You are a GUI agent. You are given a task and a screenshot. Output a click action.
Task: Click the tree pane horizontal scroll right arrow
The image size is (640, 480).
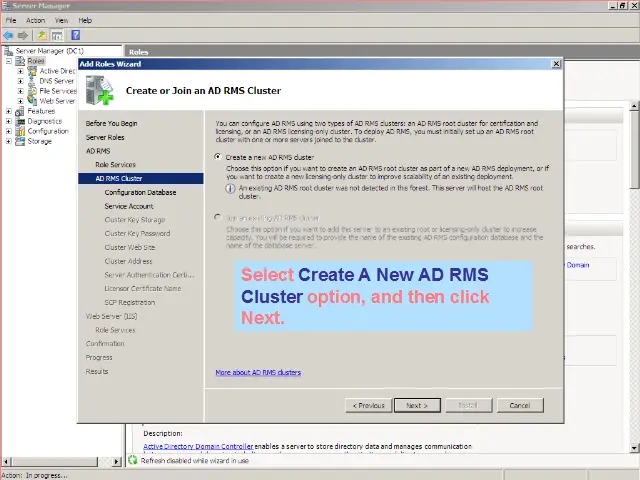point(117,462)
